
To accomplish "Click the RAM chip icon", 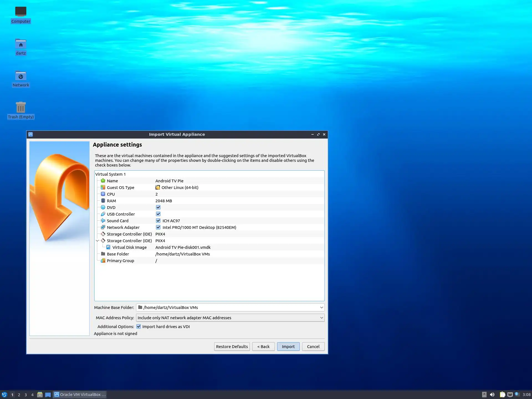I will [x=103, y=201].
